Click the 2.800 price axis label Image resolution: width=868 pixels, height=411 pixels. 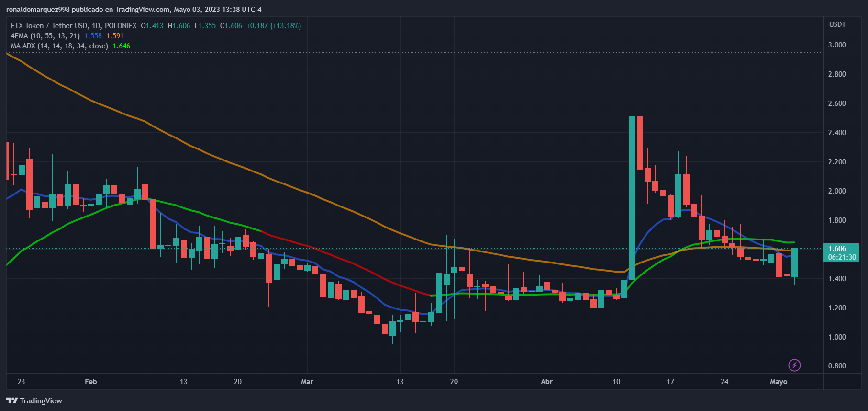[x=837, y=74]
